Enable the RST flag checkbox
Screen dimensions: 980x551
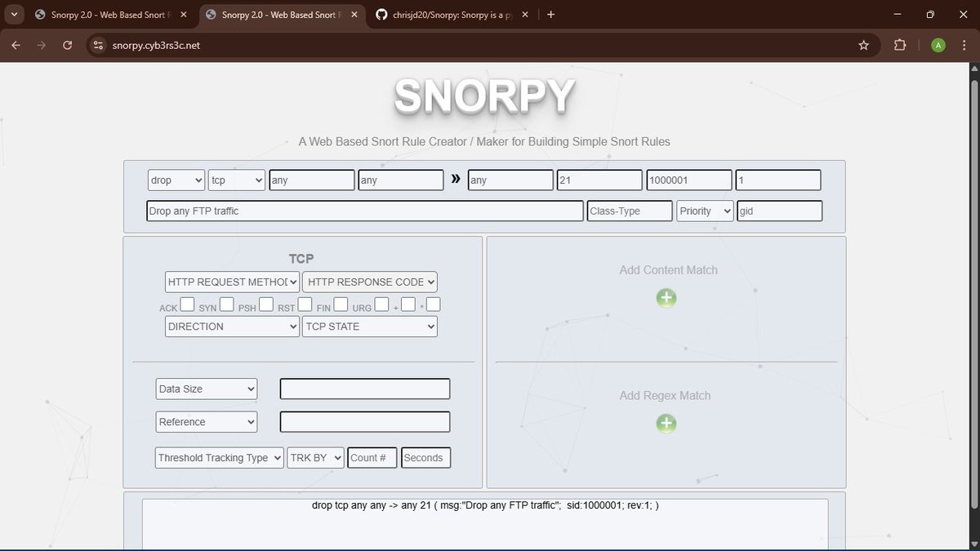[x=305, y=304]
